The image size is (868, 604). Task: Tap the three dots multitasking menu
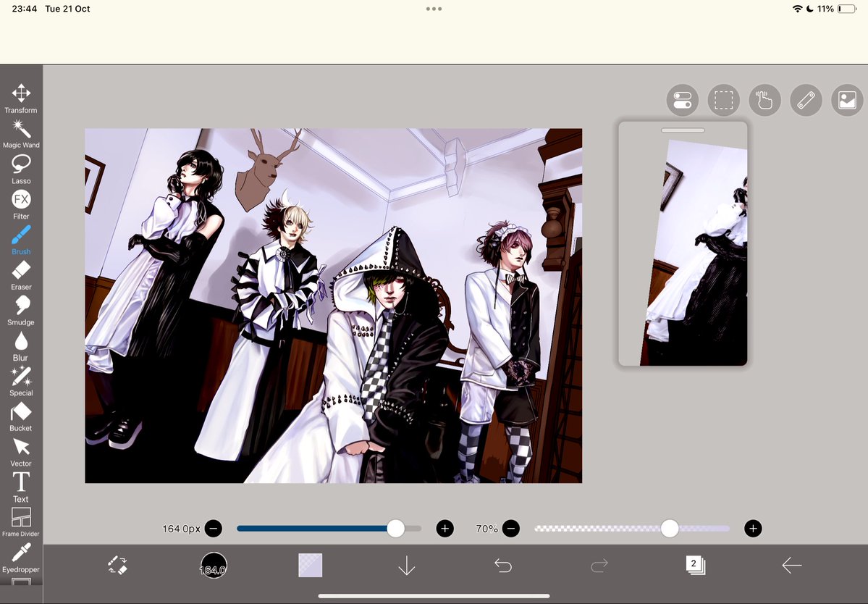coord(434,9)
